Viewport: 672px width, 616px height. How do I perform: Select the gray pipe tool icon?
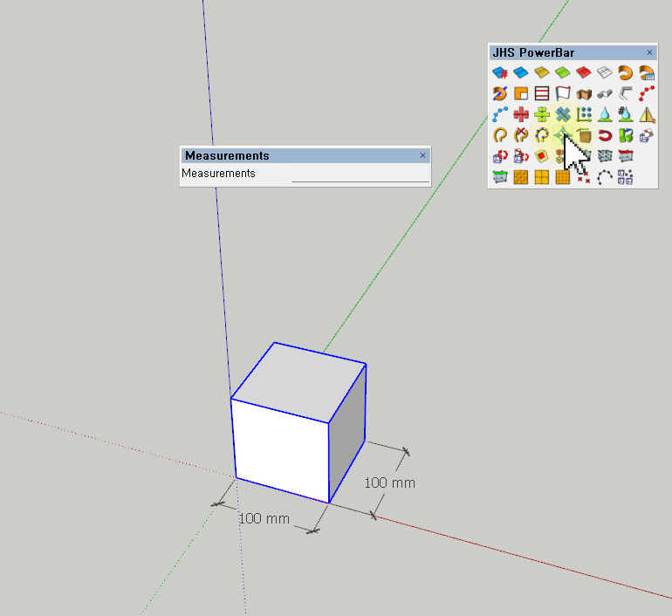coord(605,93)
